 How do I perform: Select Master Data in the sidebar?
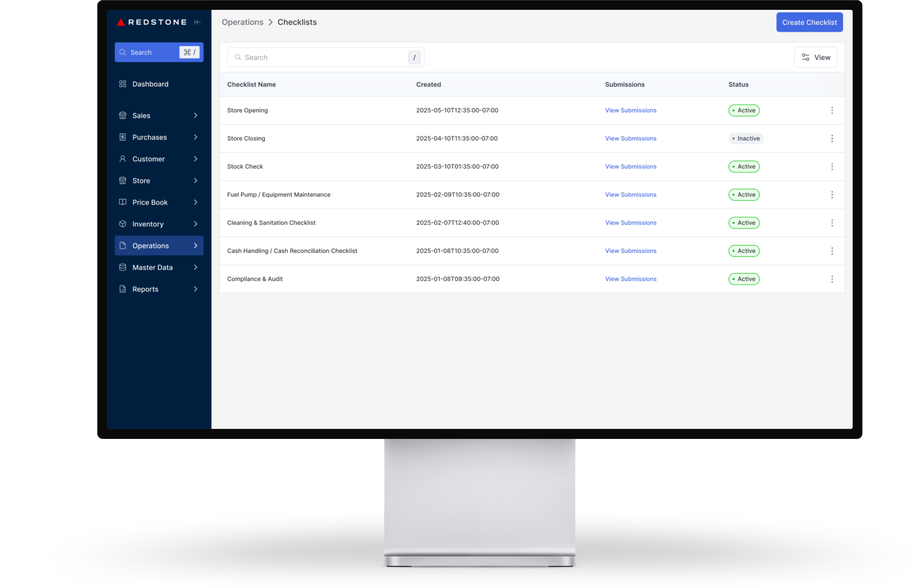point(152,268)
